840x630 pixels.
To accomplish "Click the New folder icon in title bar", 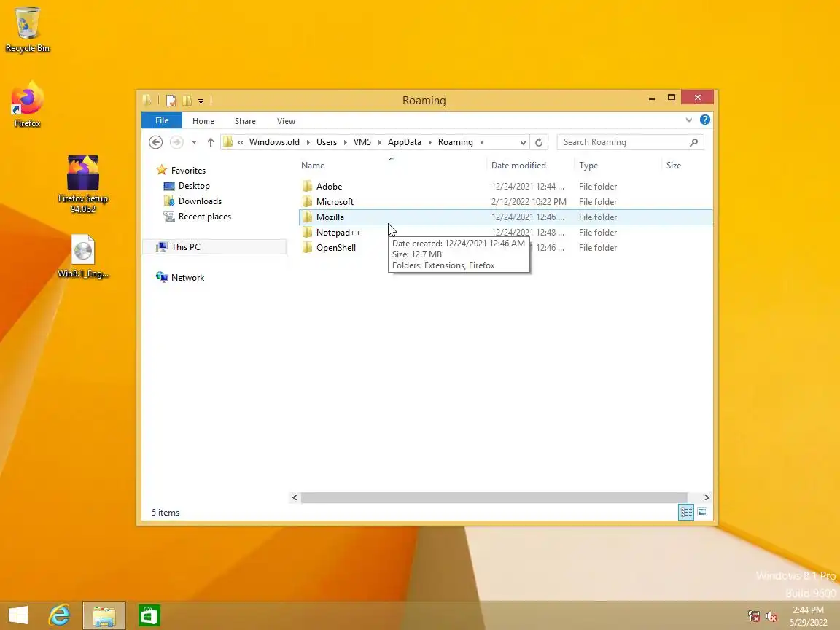I will (187, 100).
